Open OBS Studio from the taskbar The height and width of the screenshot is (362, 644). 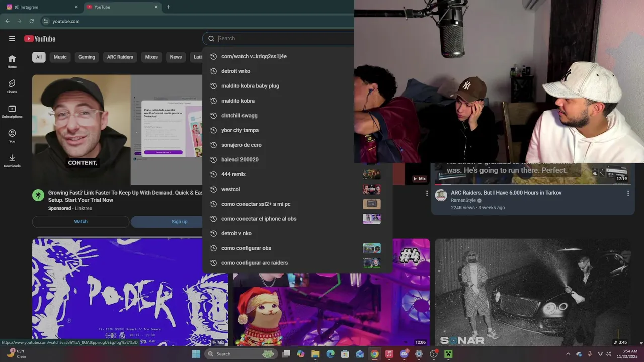434,354
